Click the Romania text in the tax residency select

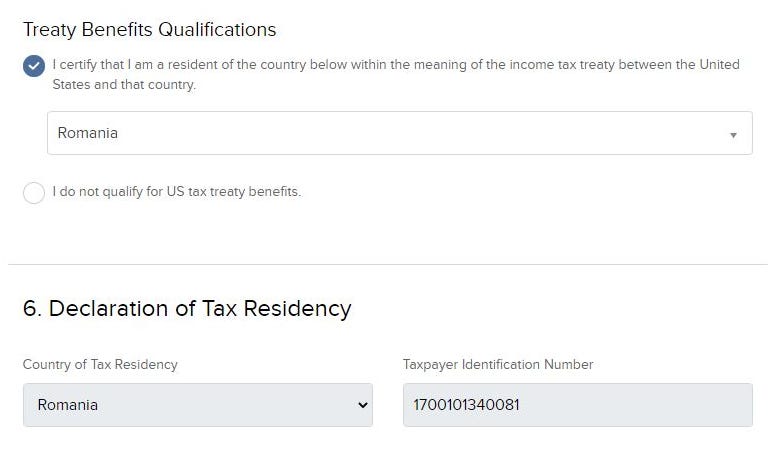[68, 405]
